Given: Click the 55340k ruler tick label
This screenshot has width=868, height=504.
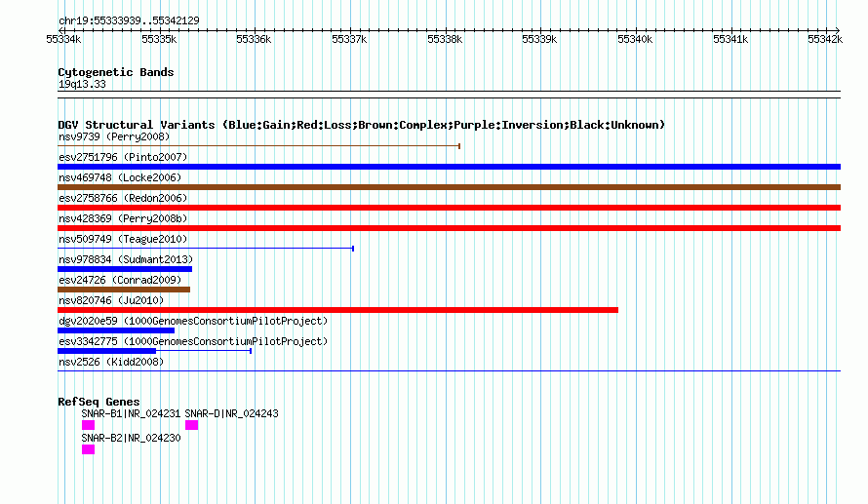Looking at the screenshot, I should pyautogui.click(x=635, y=39).
